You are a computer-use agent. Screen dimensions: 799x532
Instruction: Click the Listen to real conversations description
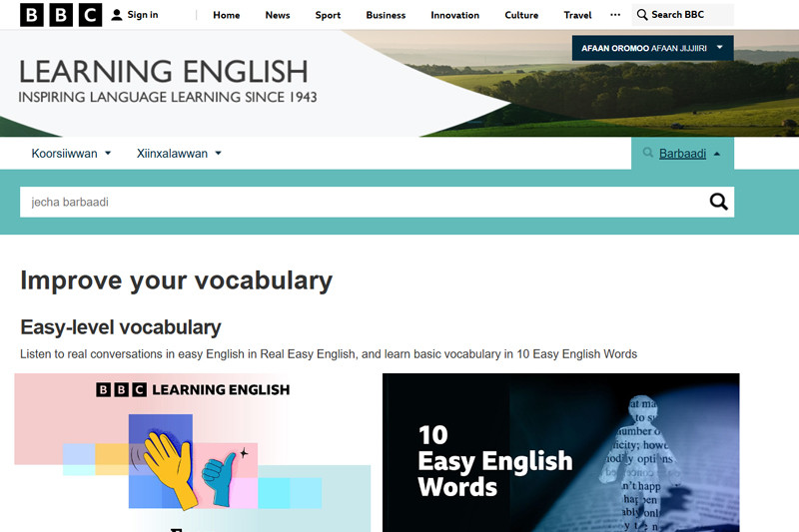tap(329, 353)
